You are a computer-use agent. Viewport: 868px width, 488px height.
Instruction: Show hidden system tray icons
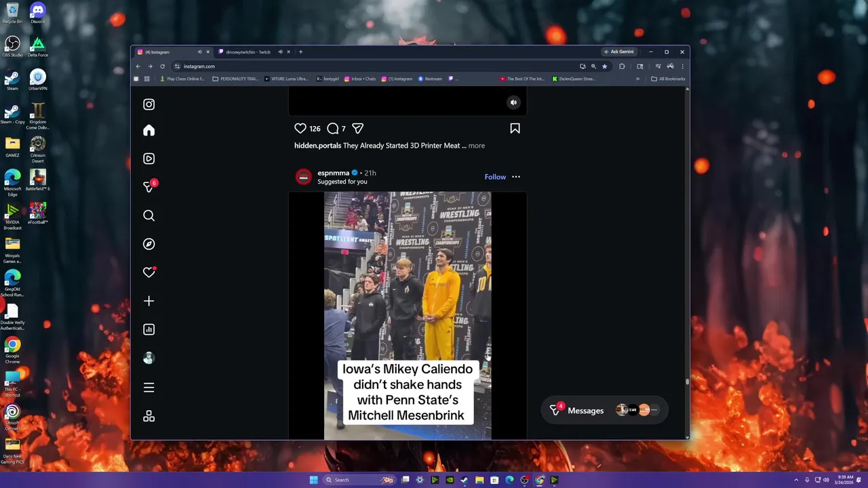pos(796,480)
